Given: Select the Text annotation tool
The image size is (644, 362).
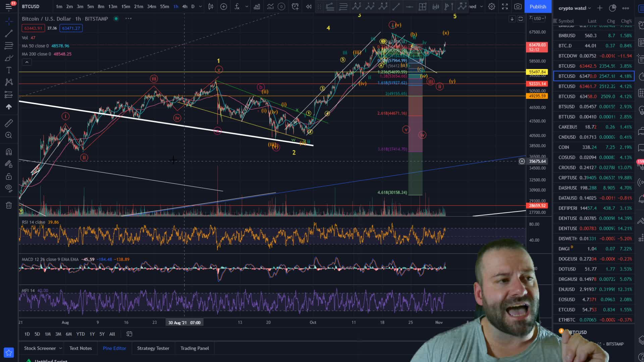Looking at the screenshot, I should click(8, 70).
